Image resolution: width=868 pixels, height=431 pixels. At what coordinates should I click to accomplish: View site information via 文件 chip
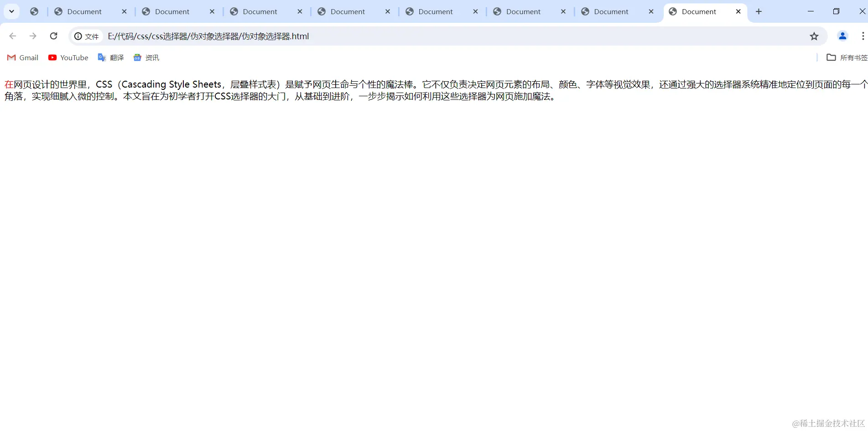click(x=87, y=36)
